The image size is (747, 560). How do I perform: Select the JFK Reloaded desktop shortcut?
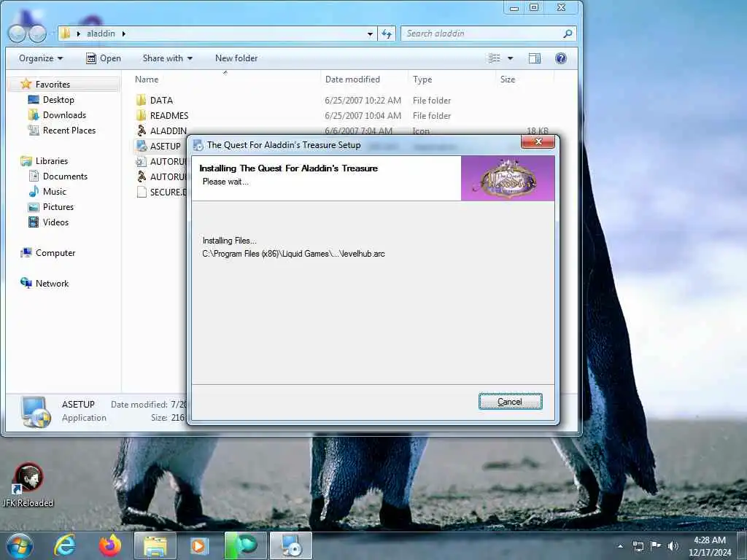(28, 485)
